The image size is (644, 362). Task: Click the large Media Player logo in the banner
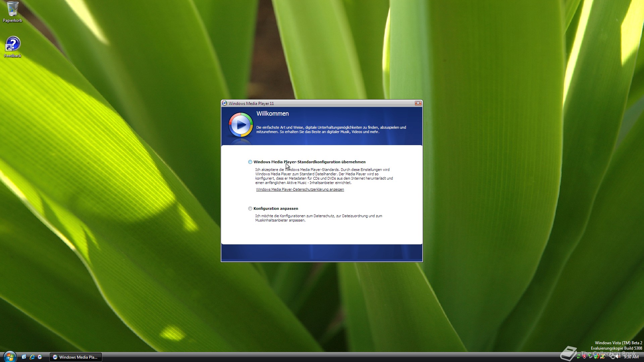coord(240,125)
